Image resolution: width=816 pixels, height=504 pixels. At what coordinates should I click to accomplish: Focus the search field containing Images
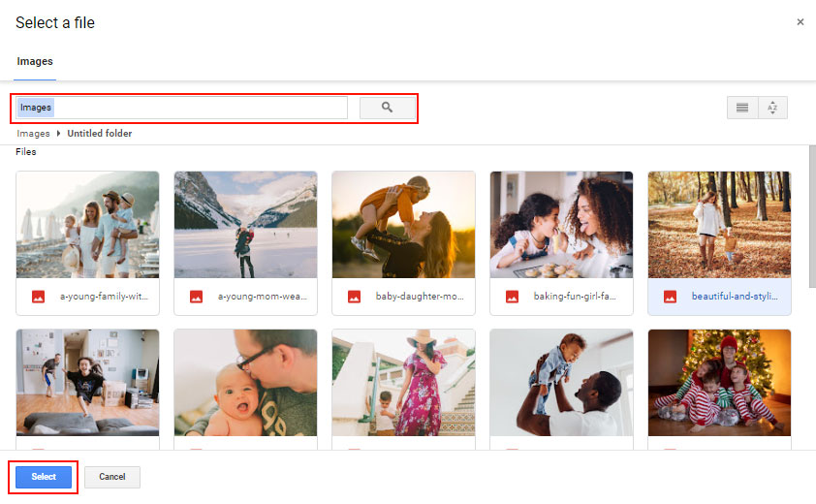pos(181,108)
